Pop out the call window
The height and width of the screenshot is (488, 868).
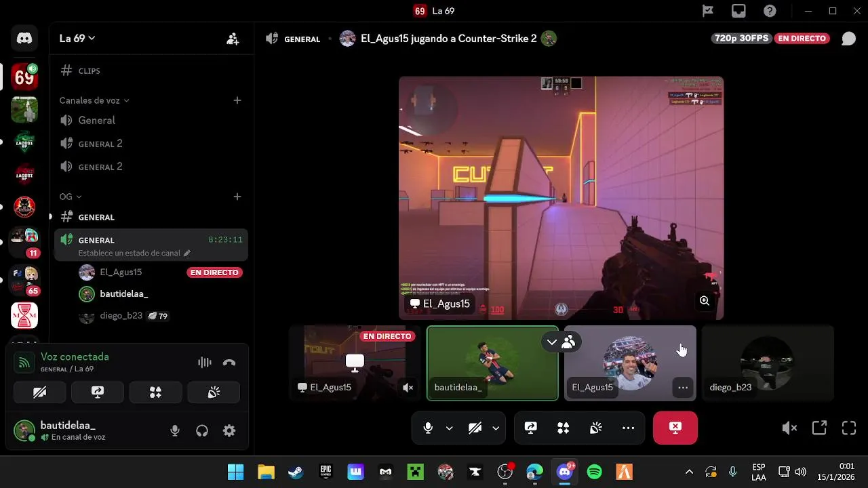click(819, 428)
